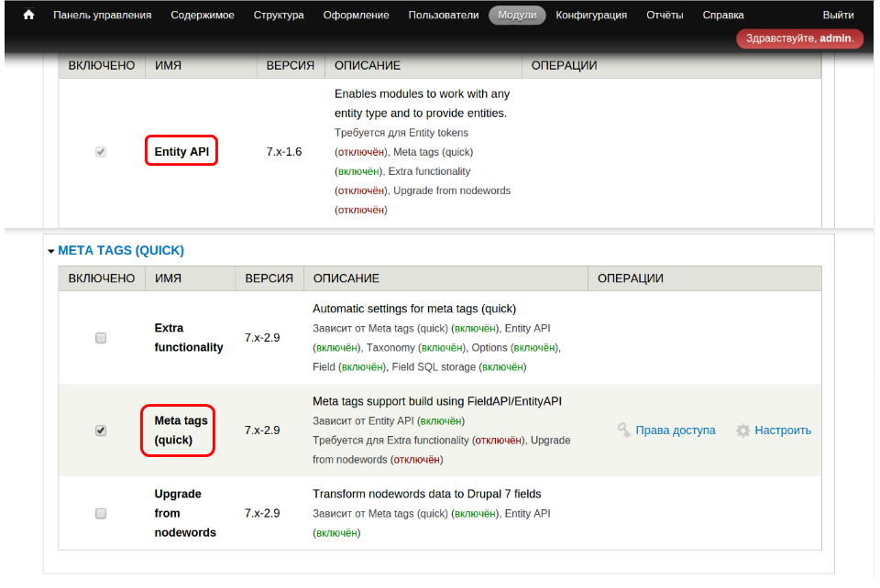This screenshot has height=588, width=880.
Task: Click the Настроить link for Meta tags
Action: tap(783, 430)
